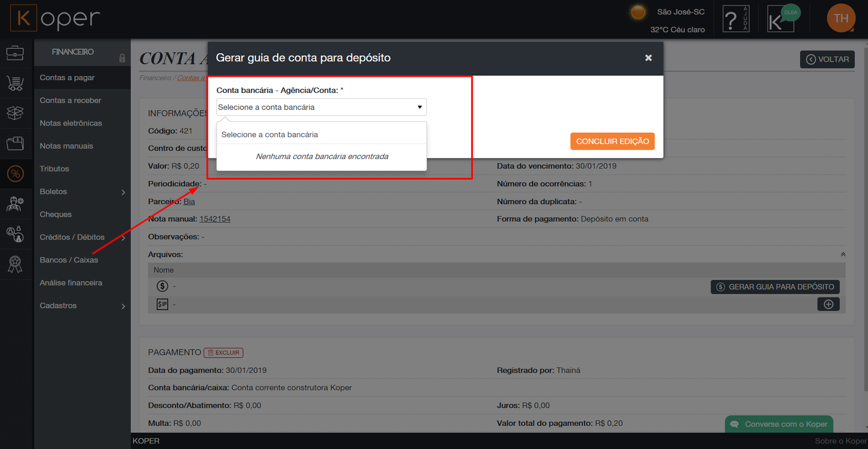Screen dimensions: 868x449
Task: Click the award ribbon sidebar icon
Action: coord(15,264)
